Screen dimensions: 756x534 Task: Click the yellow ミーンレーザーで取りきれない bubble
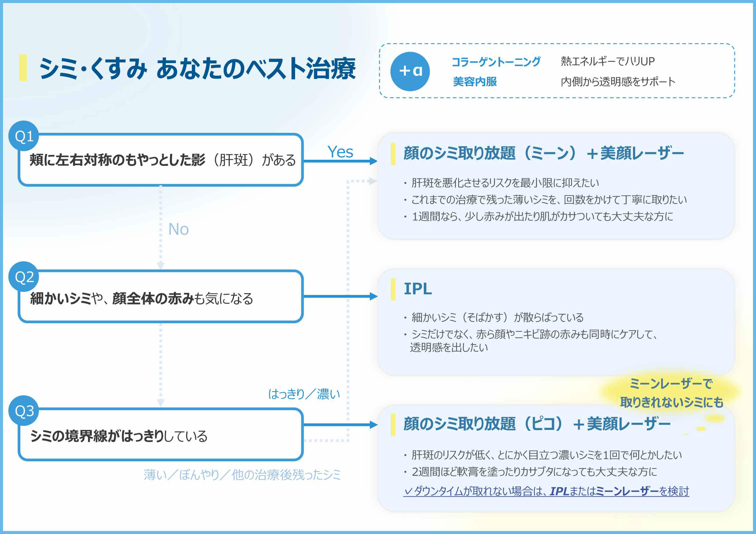[x=671, y=393]
